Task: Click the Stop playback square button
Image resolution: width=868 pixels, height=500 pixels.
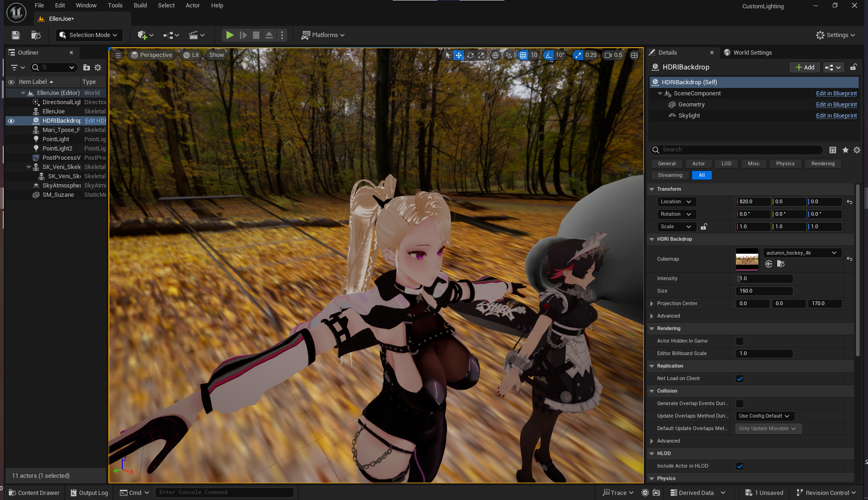Action: tap(256, 35)
